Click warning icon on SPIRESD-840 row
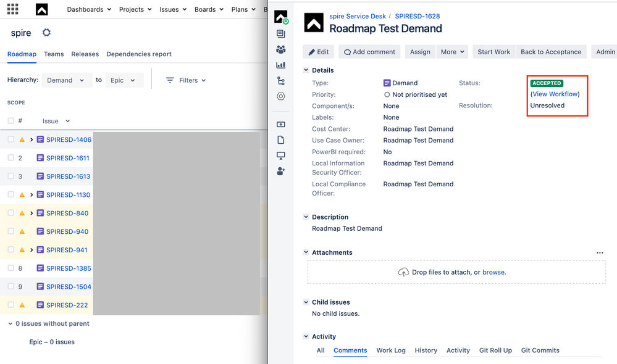617x364 pixels. (x=22, y=213)
